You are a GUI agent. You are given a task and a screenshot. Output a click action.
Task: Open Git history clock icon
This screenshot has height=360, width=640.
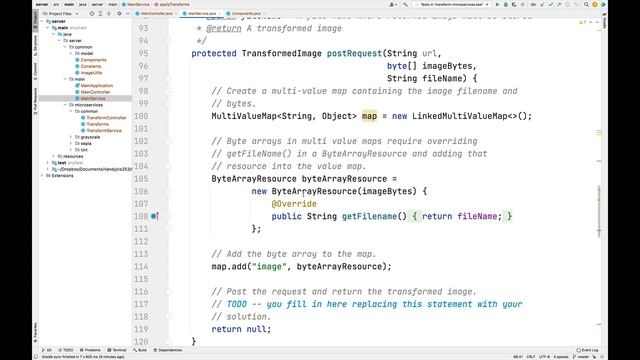click(x=567, y=4)
